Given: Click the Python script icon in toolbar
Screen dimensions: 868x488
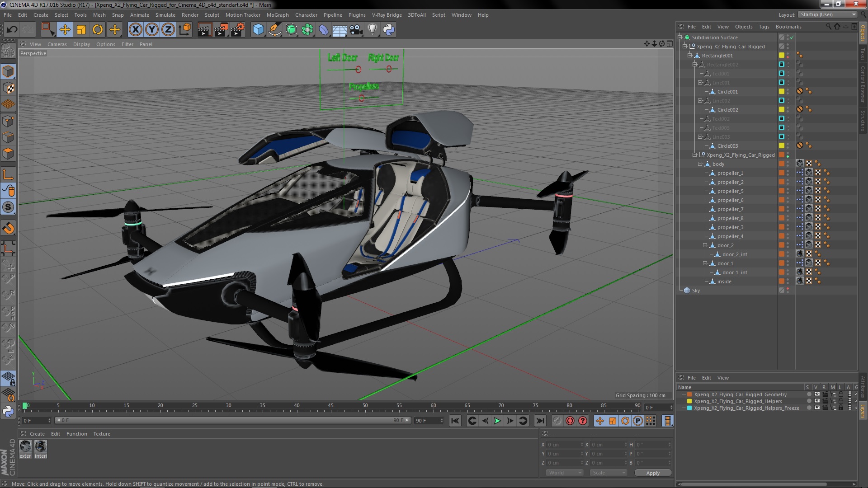Looking at the screenshot, I should pos(389,30).
